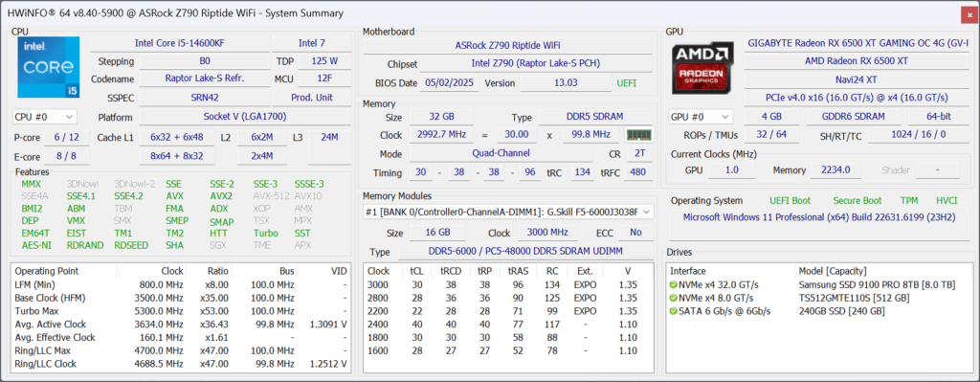Click the PCIe v4.0 x16 link field
Image resolution: width=980 pixels, height=382 pixels.
[857, 98]
